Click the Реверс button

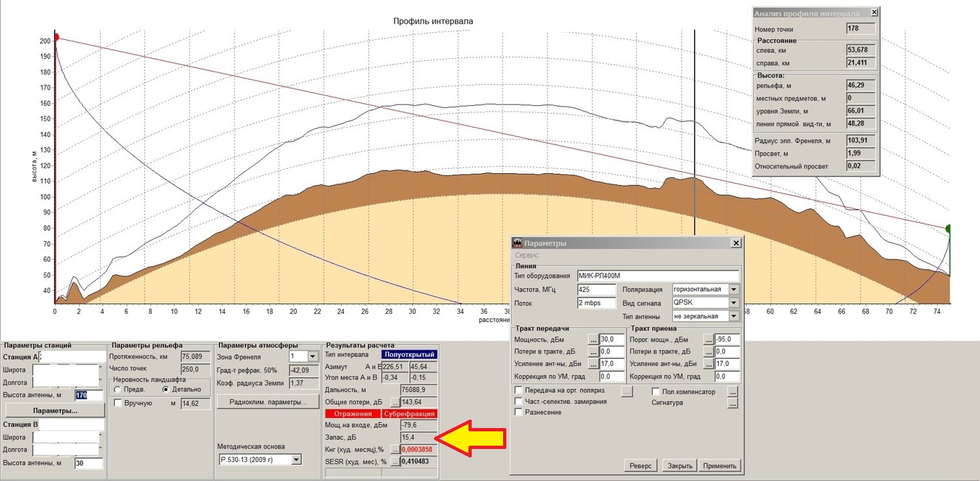point(641,466)
